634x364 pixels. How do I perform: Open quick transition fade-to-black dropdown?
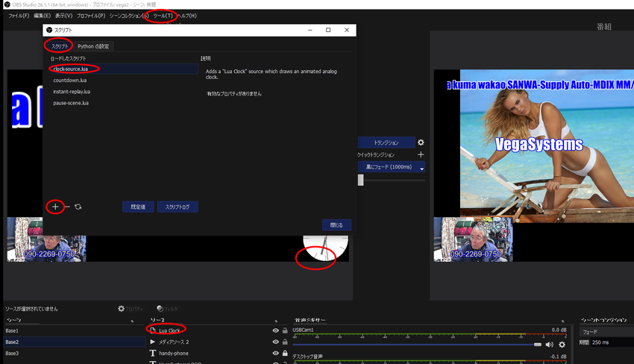click(x=392, y=167)
